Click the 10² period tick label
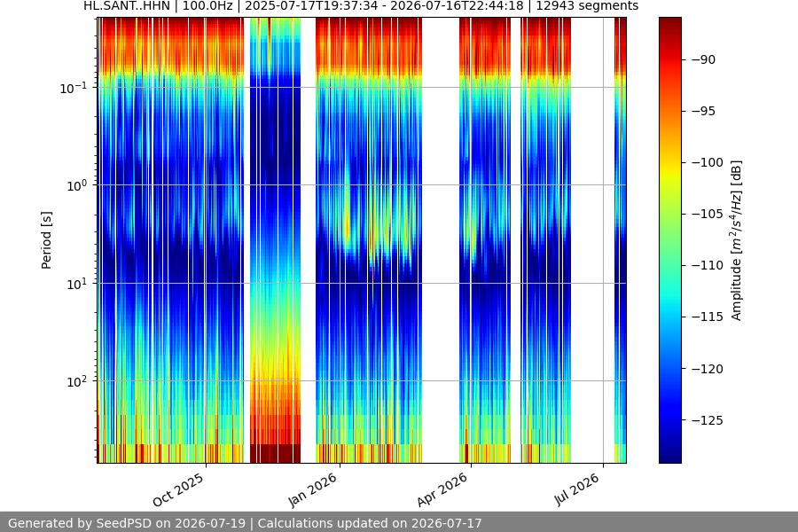Image resolution: width=798 pixels, height=532 pixels. 77,382
